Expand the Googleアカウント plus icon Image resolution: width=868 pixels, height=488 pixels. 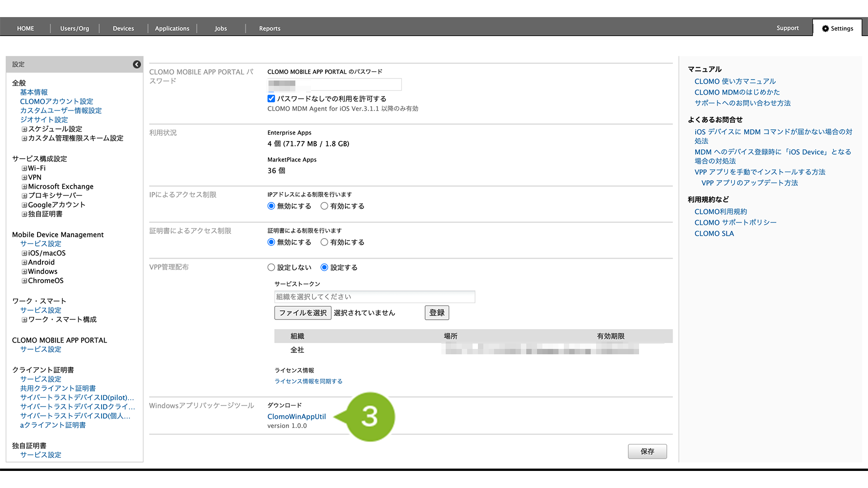[24, 205]
